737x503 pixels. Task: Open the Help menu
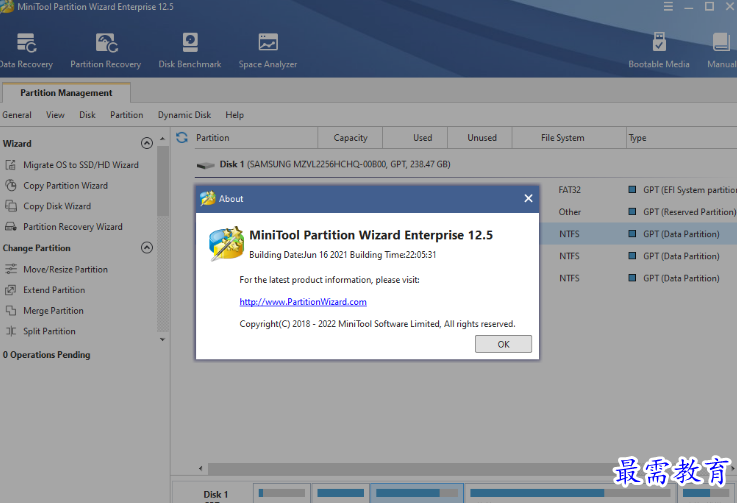[x=234, y=115]
